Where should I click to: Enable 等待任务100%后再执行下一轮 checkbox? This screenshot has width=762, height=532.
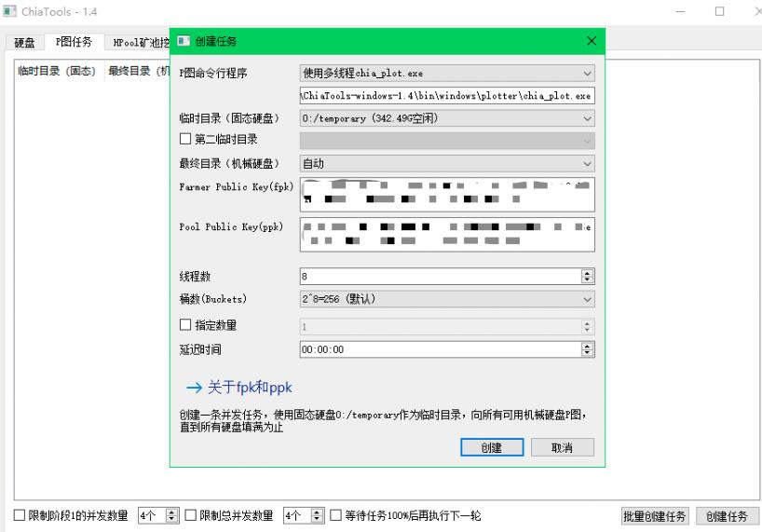click(x=335, y=515)
